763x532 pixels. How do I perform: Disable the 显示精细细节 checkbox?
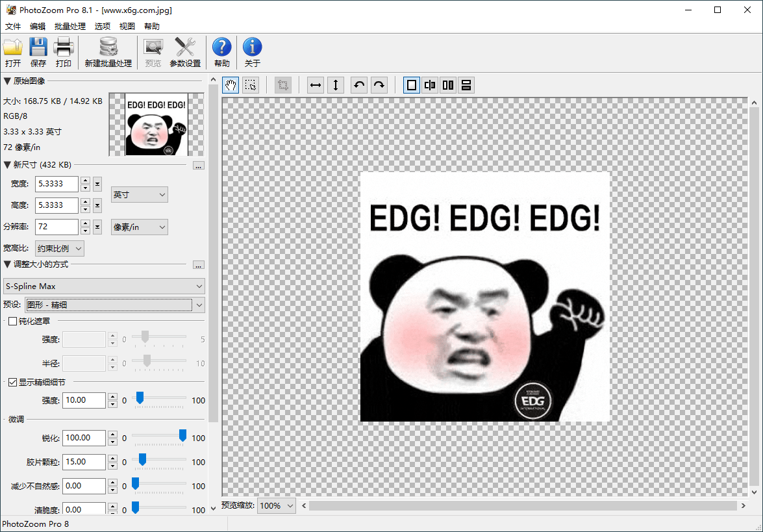pos(11,382)
